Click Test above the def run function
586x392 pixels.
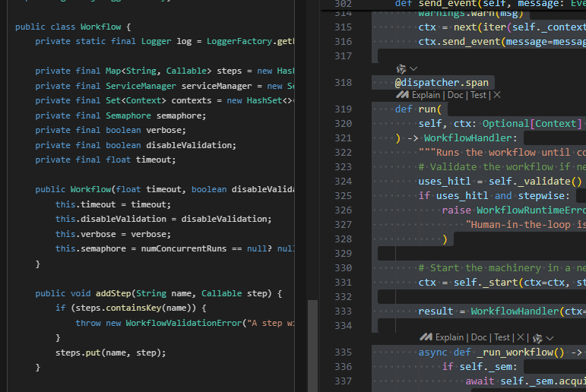[x=479, y=95]
